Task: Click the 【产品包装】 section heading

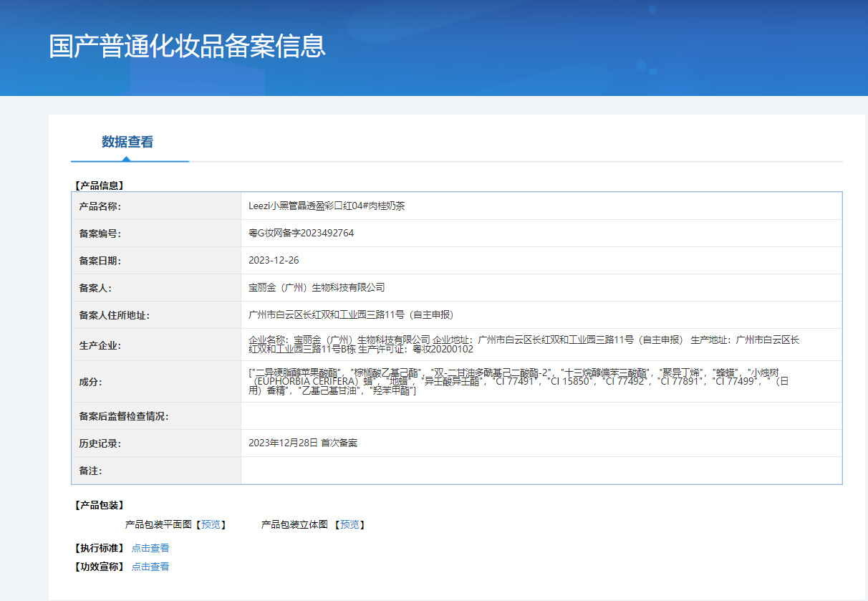Action: (x=99, y=506)
